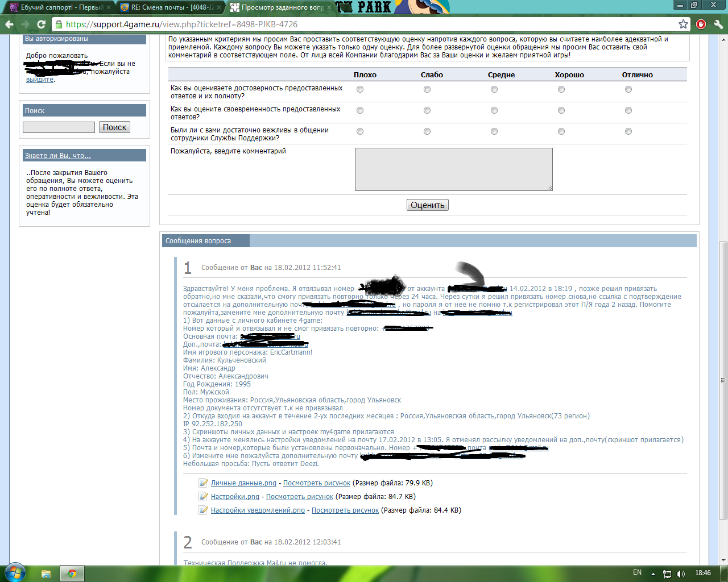The height and width of the screenshot is (582, 728).
Task: Click the comment text area
Action: pos(453,169)
